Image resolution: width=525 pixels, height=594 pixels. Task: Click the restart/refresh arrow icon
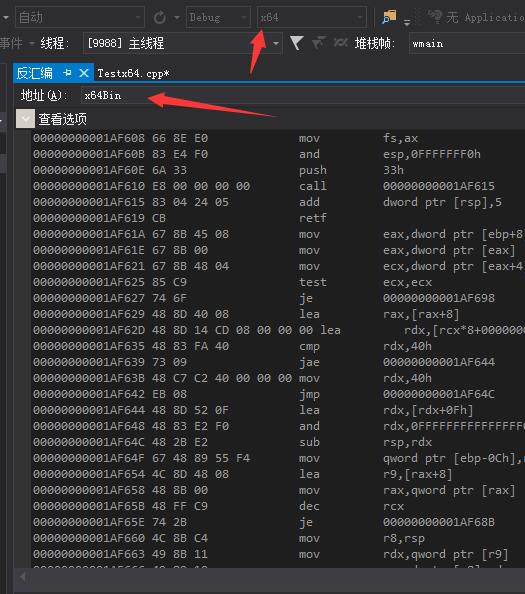click(x=159, y=17)
